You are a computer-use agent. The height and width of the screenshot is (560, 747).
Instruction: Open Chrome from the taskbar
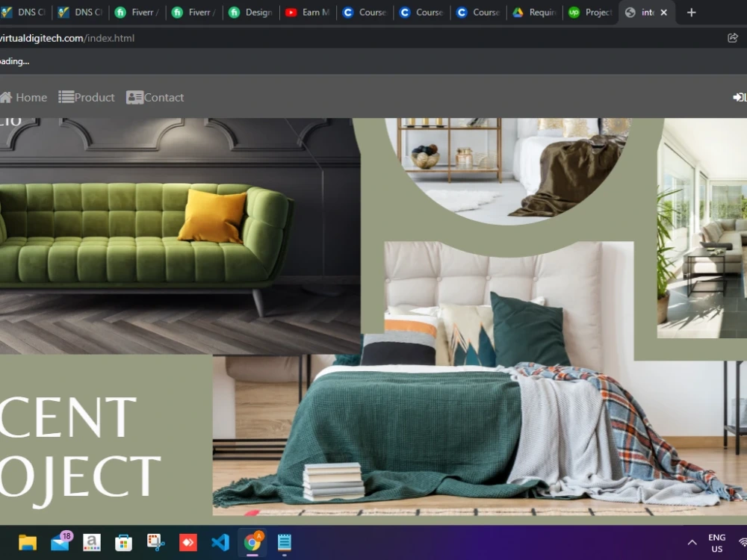[x=252, y=542]
